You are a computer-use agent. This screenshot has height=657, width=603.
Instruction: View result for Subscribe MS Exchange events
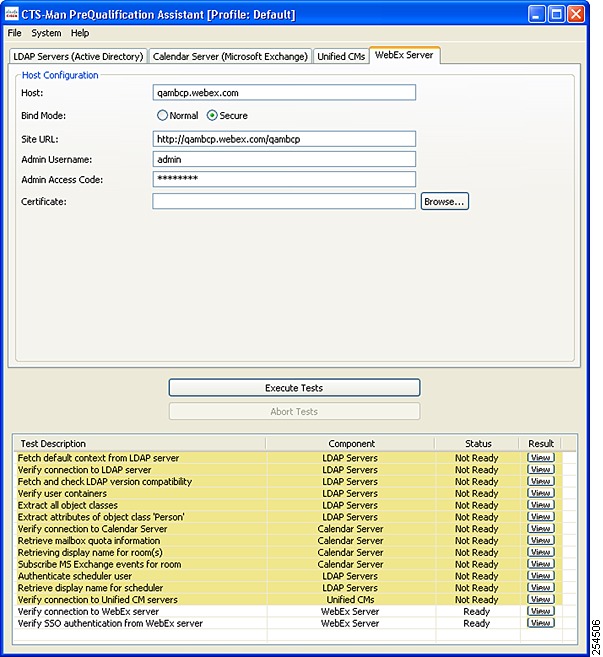click(541, 564)
